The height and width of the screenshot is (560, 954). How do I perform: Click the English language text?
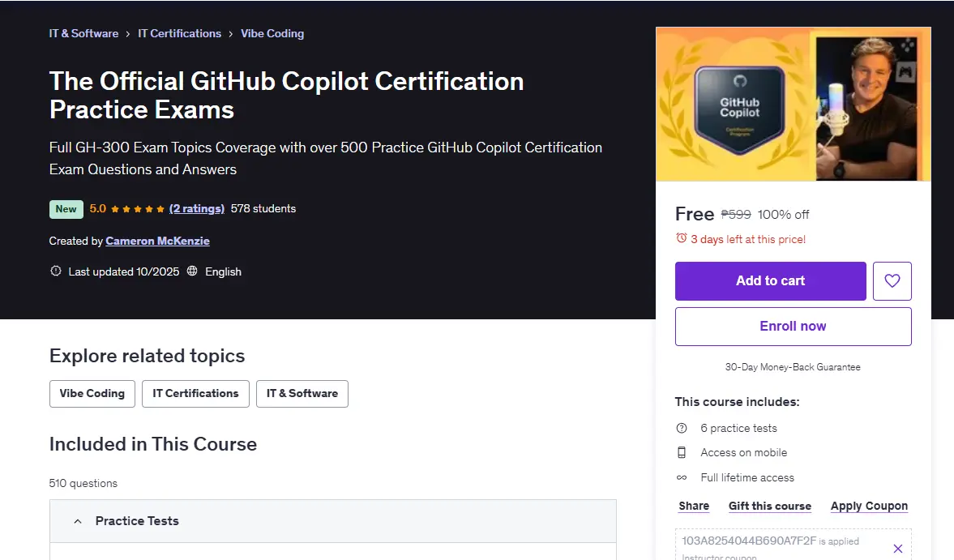(x=223, y=271)
